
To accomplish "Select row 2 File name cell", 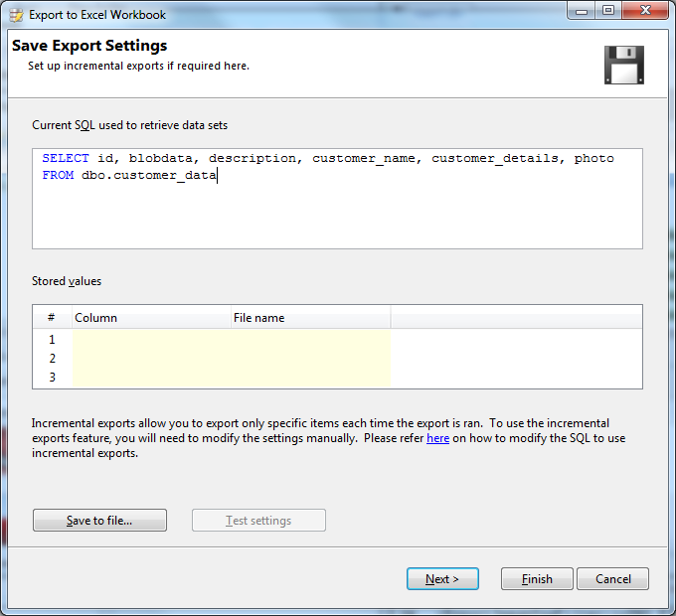I will click(x=310, y=359).
